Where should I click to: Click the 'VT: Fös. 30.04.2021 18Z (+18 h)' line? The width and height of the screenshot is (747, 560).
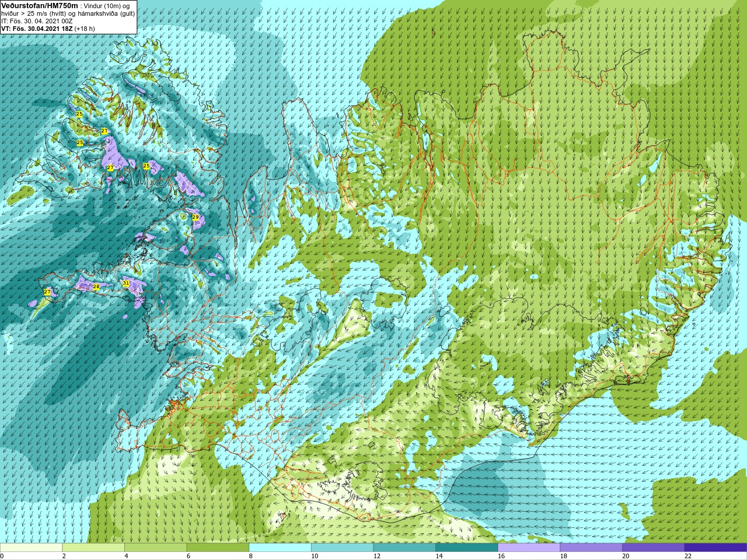coord(48,29)
